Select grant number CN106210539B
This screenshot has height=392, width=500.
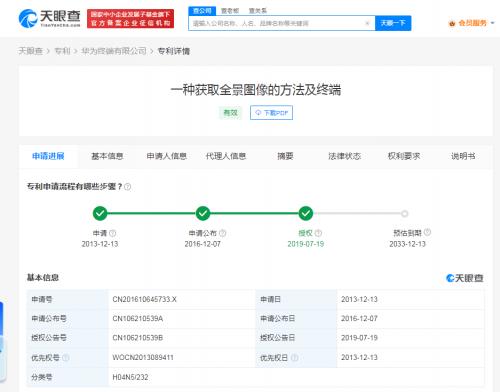click(138, 338)
